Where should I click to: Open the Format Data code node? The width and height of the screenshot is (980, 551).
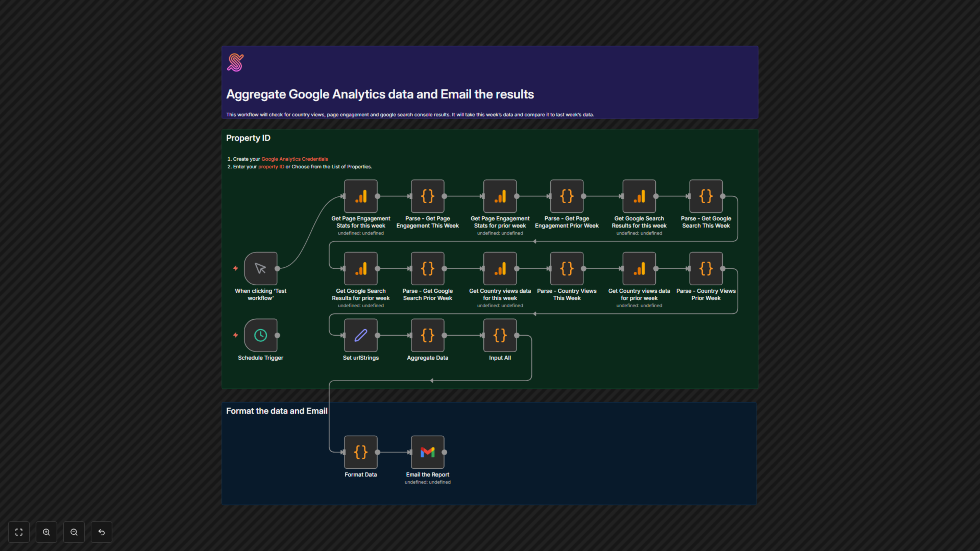point(361,452)
